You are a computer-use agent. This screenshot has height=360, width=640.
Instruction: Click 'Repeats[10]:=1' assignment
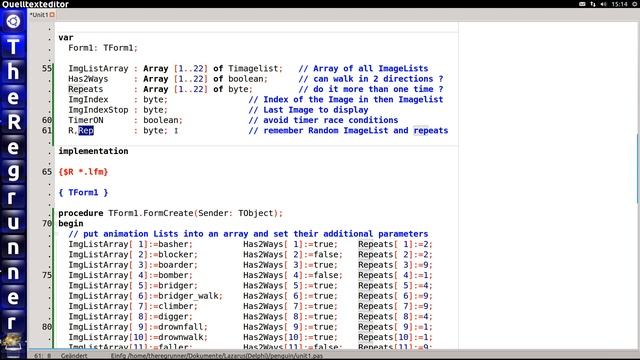pyautogui.click(x=395, y=337)
